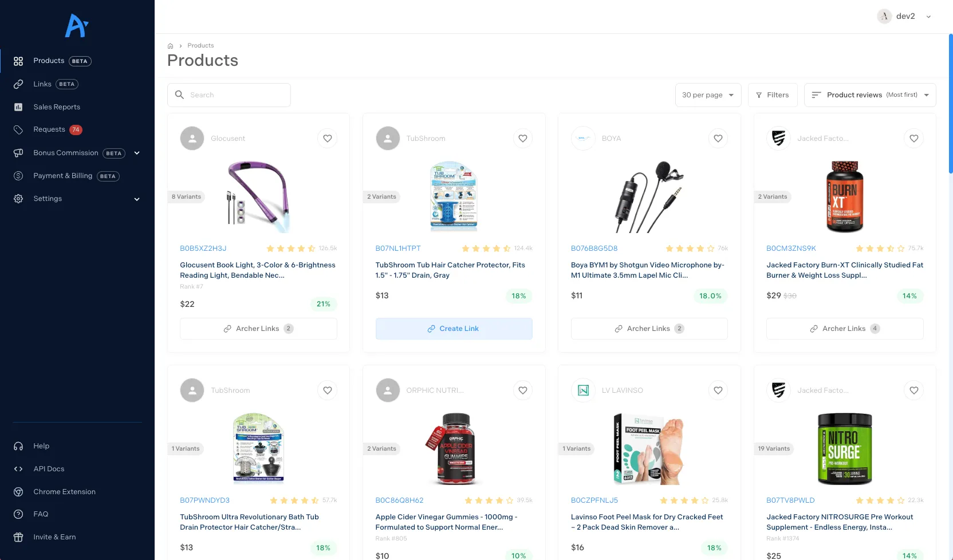Image resolution: width=953 pixels, height=560 pixels.
Task: Open the Product reviews sort dropdown
Action: tap(870, 95)
